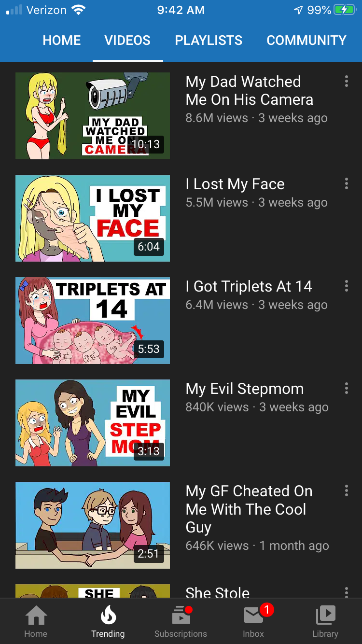Open more options for My Evil Stepmom

pos(347,388)
